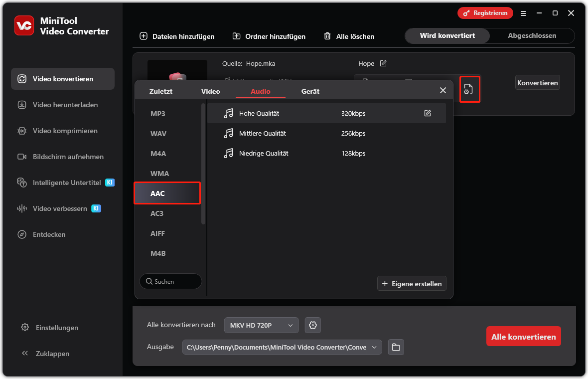The height and width of the screenshot is (379, 588).
Task: Select Video konvertieren in sidebar
Action: [63, 79]
